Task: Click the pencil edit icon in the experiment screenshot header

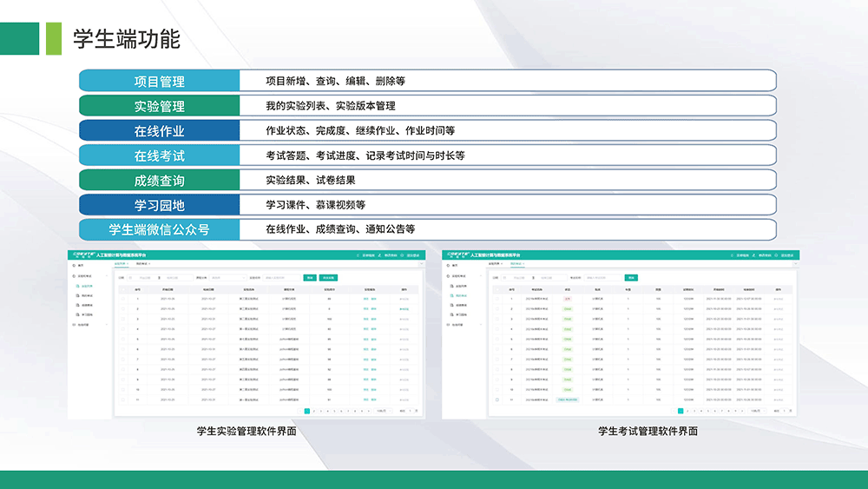Action: click(380, 255)
